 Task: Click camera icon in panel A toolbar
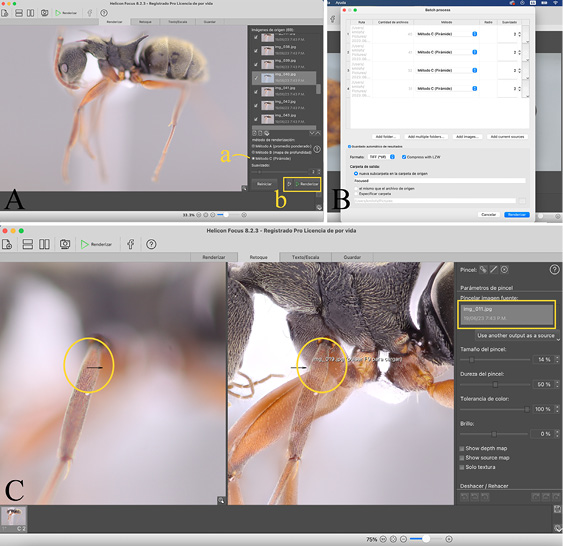point(45,13)
